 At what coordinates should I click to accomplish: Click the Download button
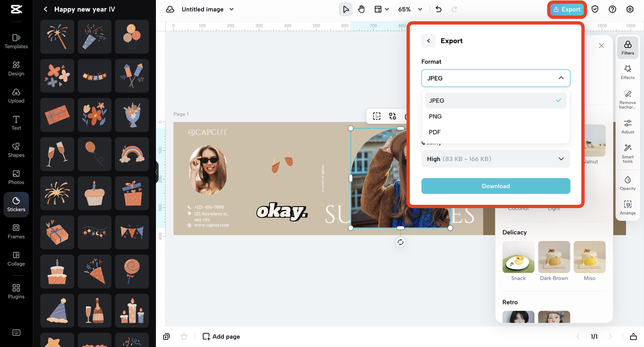click(496, 186)
